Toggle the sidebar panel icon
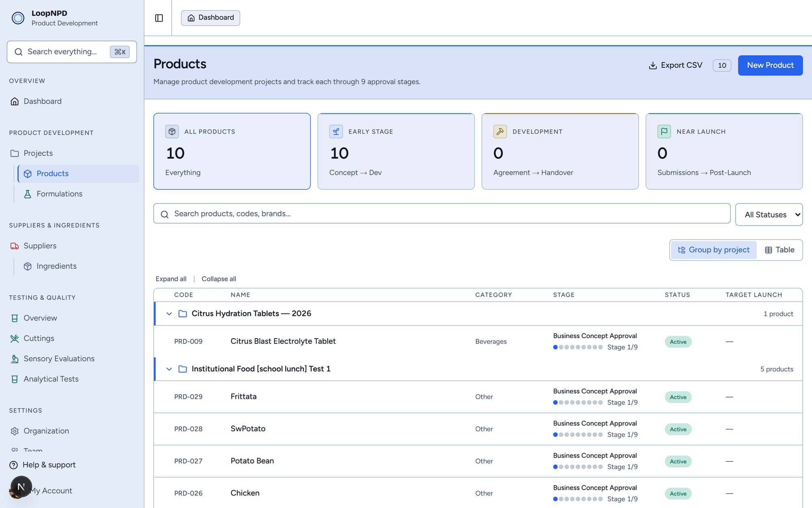Screen dimensions: 812x508 tap(159, 18)
